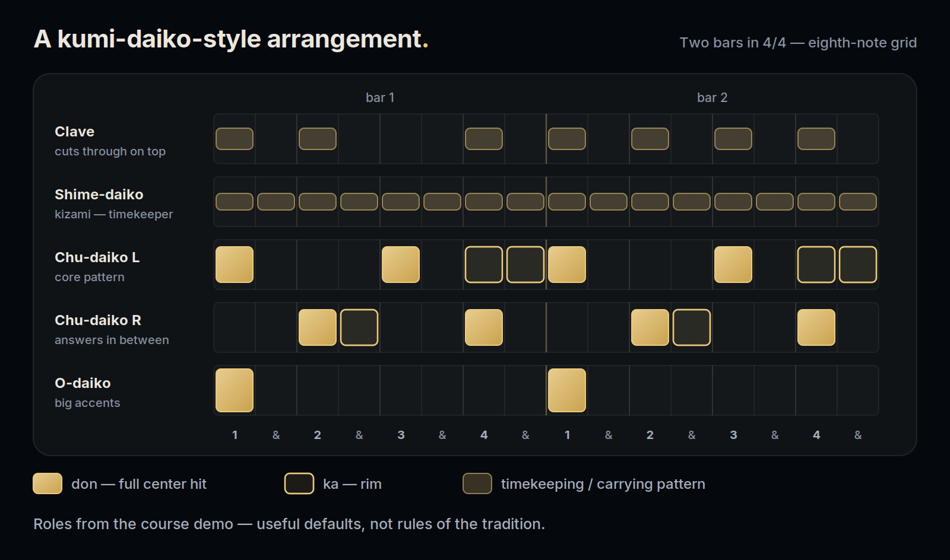Click 'big accents' subtitle

87,403
